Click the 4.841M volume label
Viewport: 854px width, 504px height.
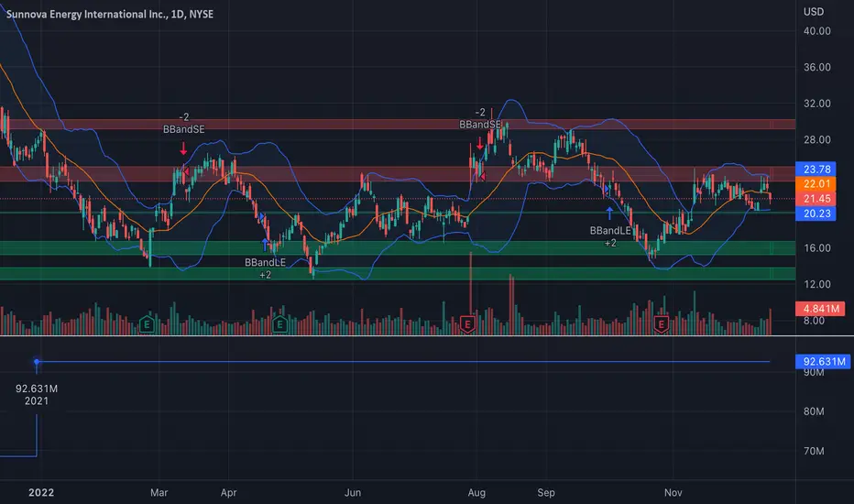820,309
